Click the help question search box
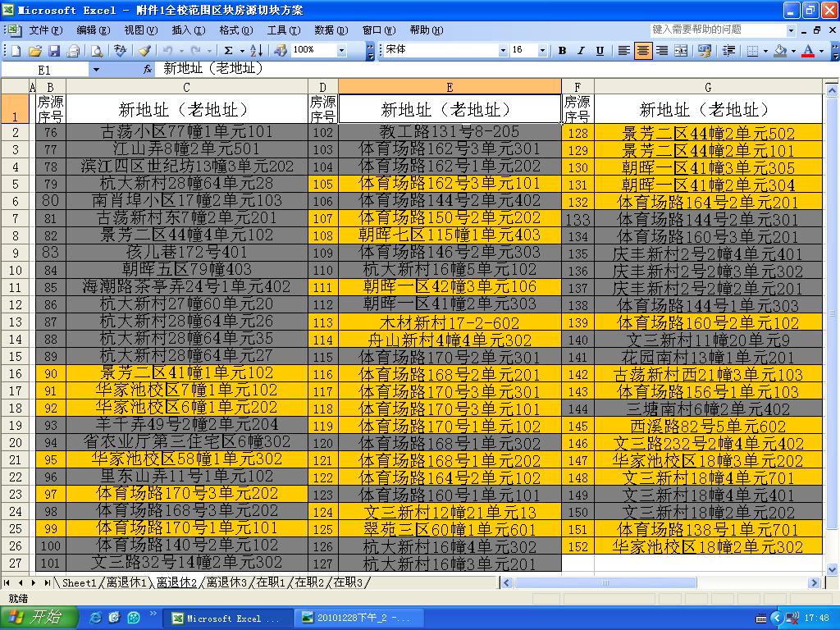840x630 pixels. click(x=718, y=30)
